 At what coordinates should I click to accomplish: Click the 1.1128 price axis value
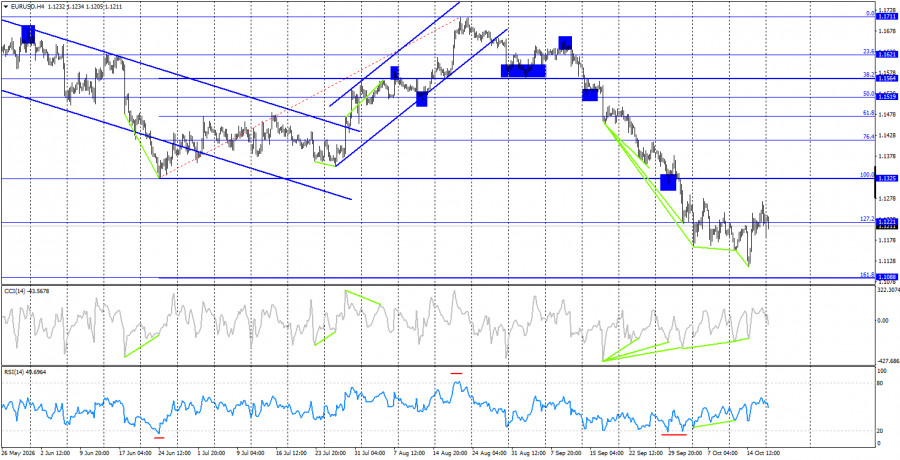tap(886, 261)
